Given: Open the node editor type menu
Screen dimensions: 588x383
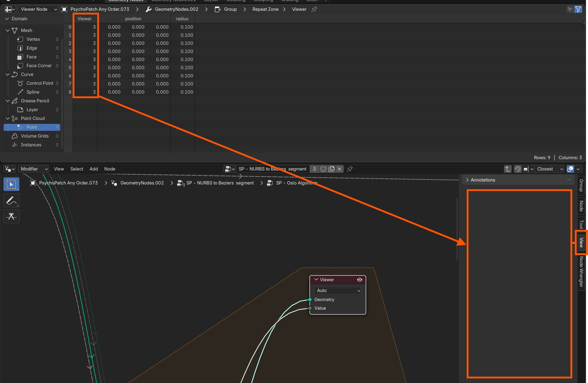Looking at the screenshot, I should click(x=10, y=169).
